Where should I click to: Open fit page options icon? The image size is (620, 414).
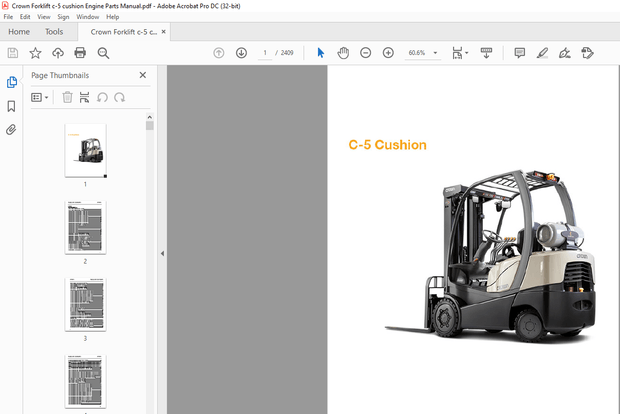tap(460, 53)
